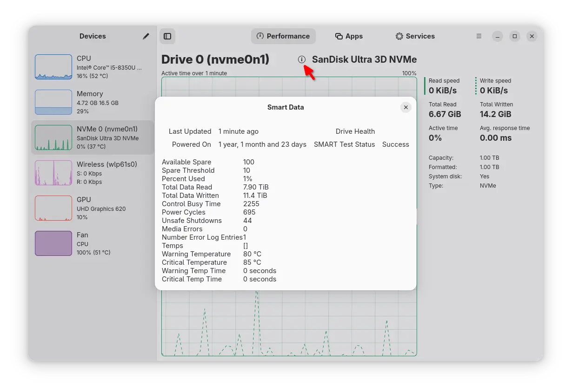The width and height of the screenshot is (571, 392).
Task: Click 'Warning Temperature' value 80 °C
Action: pos(252,254)
